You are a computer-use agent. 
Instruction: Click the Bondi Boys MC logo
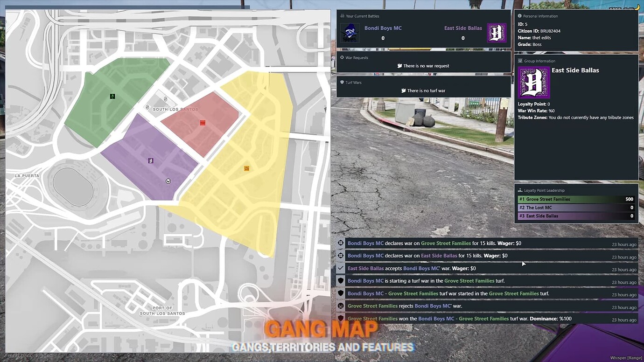pos(350,33)
